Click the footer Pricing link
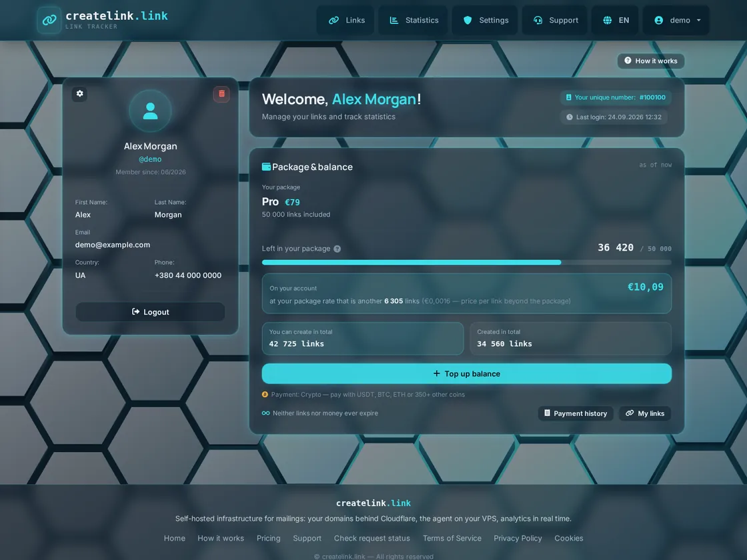Screen dimensions: 747x560 [x=268, y=538]
